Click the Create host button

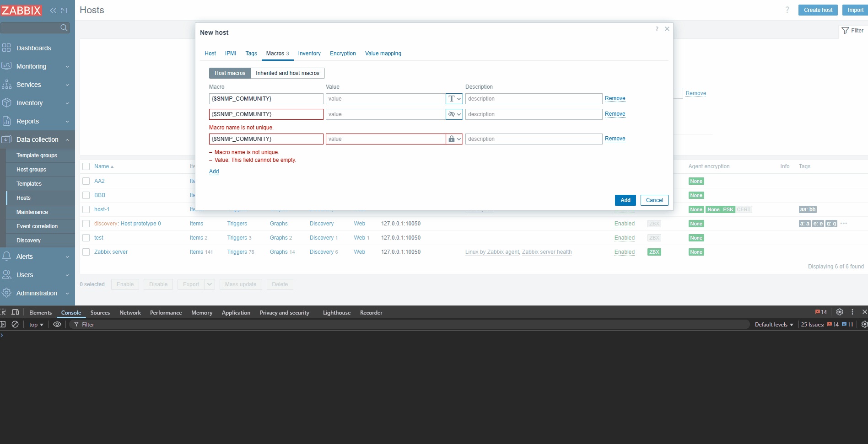[818, 10]
